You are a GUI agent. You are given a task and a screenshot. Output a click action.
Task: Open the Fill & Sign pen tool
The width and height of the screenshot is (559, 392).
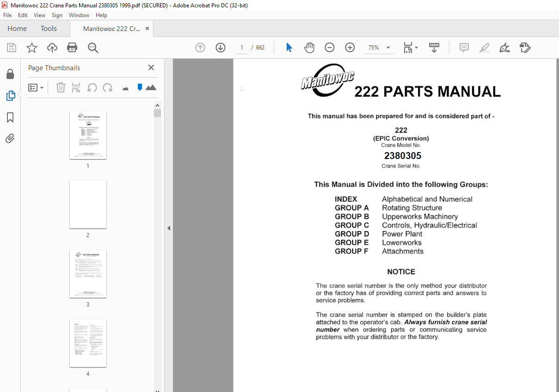coord(504,48)
